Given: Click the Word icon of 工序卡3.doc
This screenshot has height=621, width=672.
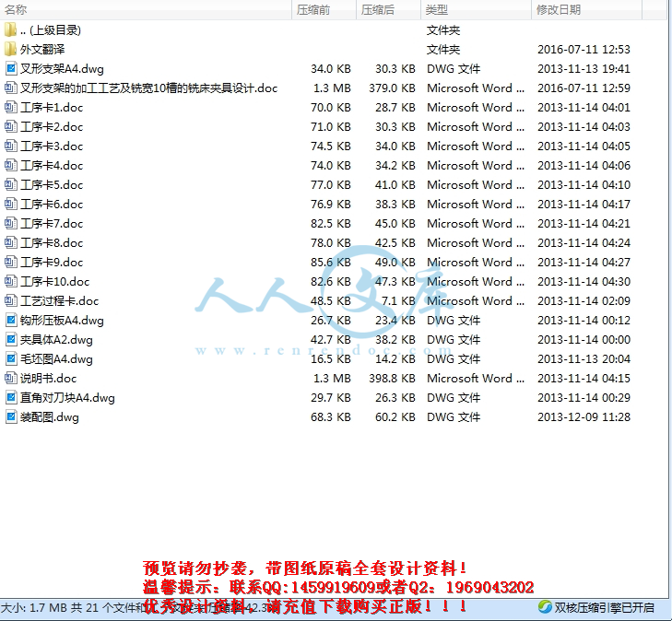Looking at the screenshot, I should (x=11, y=146).
